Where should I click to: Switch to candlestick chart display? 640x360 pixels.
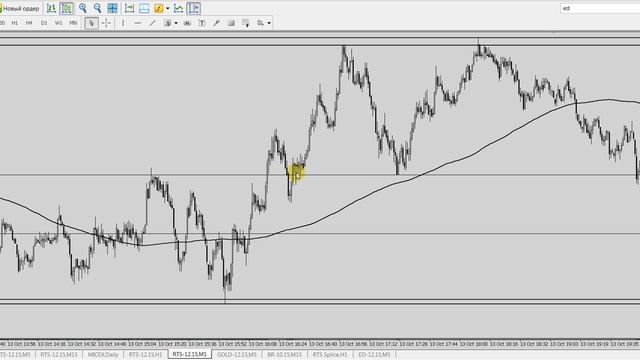[66, 8]
